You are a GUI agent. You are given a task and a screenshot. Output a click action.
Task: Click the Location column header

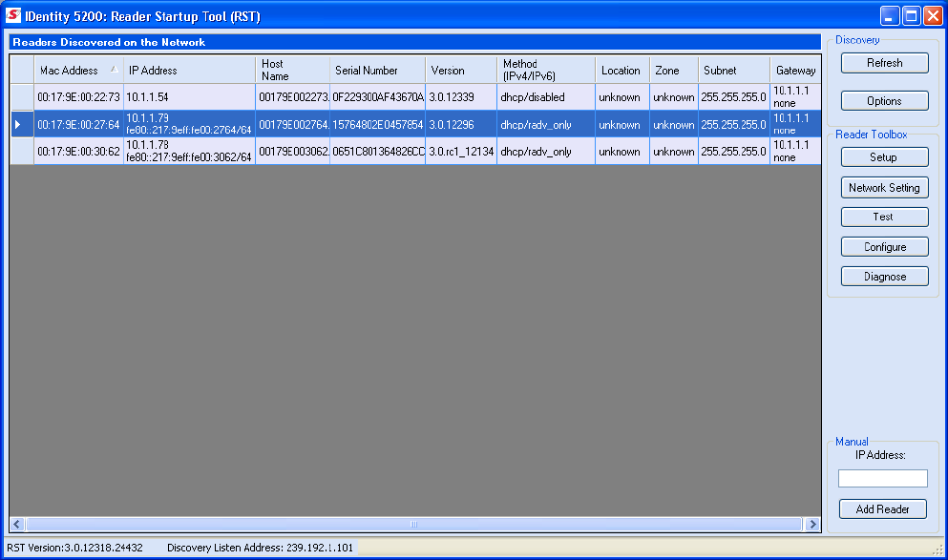pyautogui.click(x=622, y=70)
